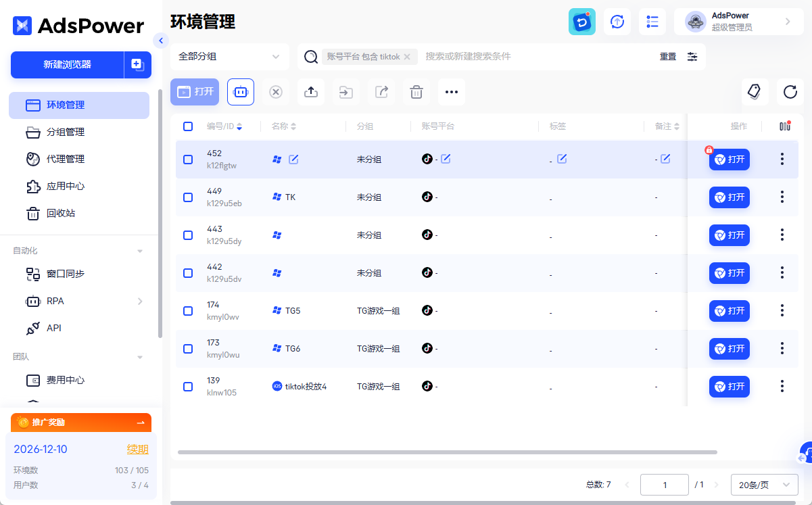Screen dimensions: 812x505
Task: Check the checkbox for row 442
Action: [188, 273]
